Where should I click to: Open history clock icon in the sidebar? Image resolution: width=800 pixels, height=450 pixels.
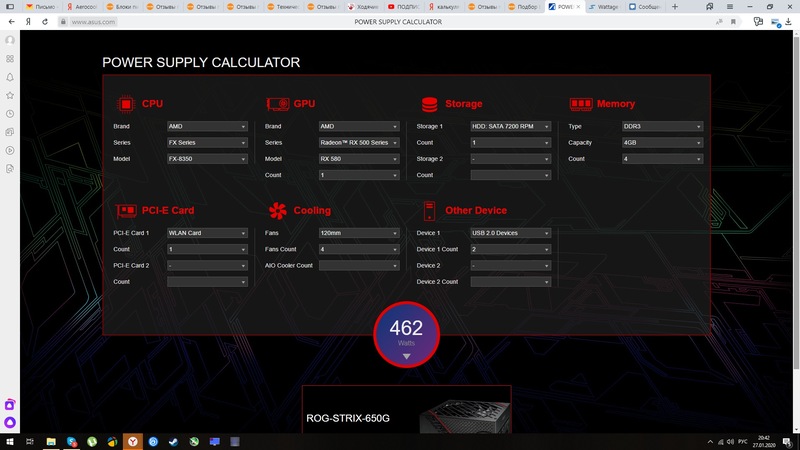pyautogui.click(x=10, y=114)
